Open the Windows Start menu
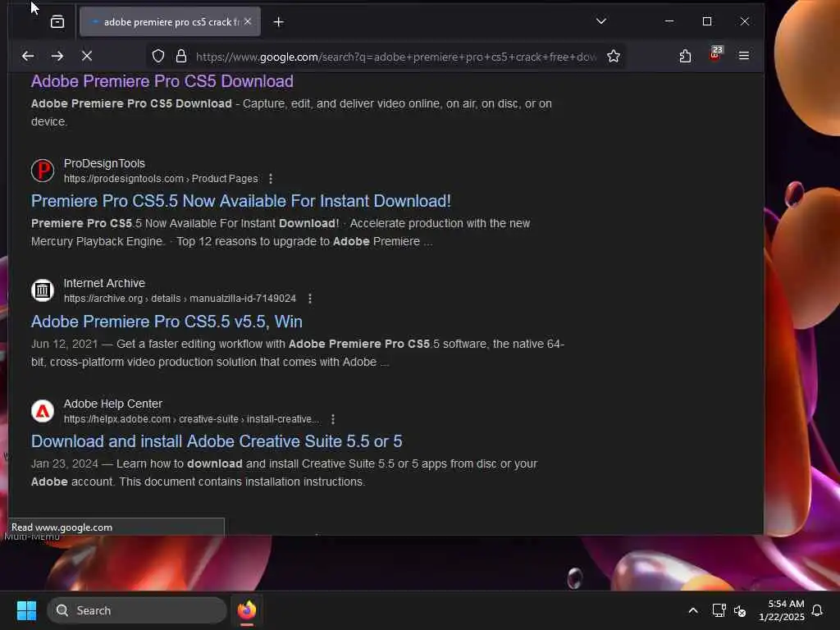 click(x=26, y=610)
